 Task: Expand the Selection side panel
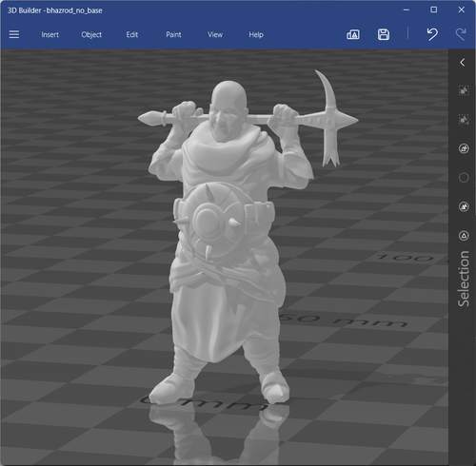coord(463,63)
